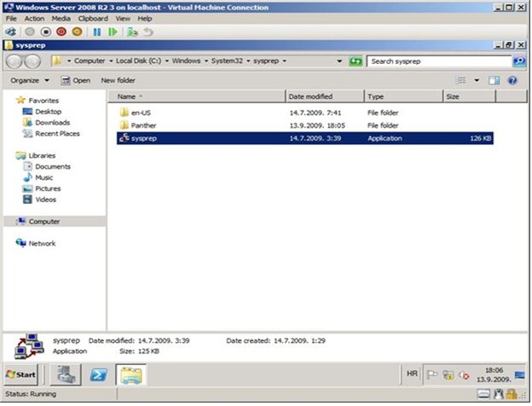Open the Organize dropdown menu
Screen dimensions: 532x406
(x=30, y=80)
